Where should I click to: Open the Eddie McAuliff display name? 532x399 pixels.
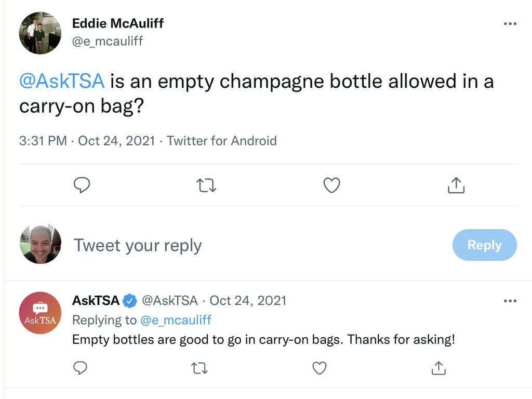118,23
